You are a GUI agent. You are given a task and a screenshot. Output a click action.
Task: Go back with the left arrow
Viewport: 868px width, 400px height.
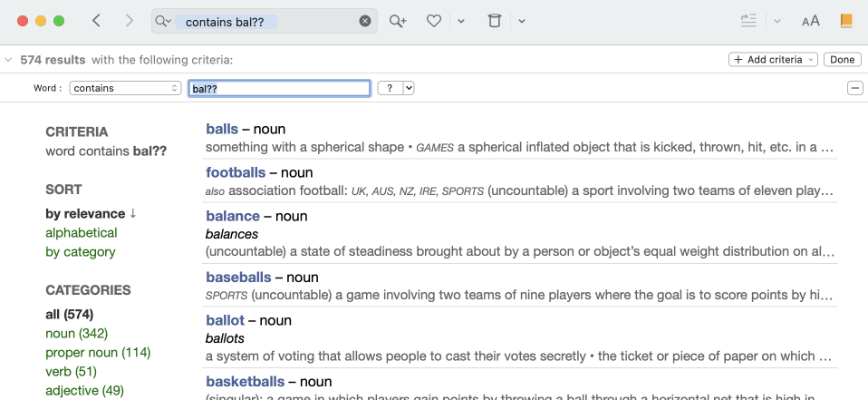(97, 21)
